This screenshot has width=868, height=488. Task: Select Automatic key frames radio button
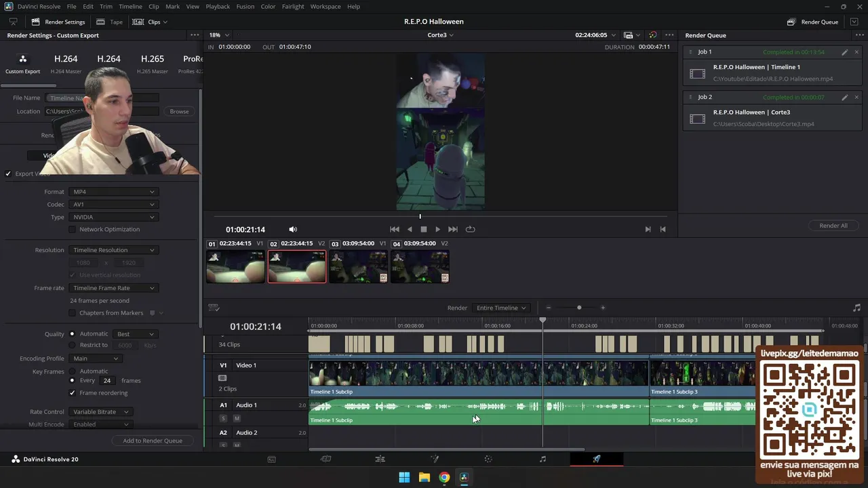(x=72, y=371)
